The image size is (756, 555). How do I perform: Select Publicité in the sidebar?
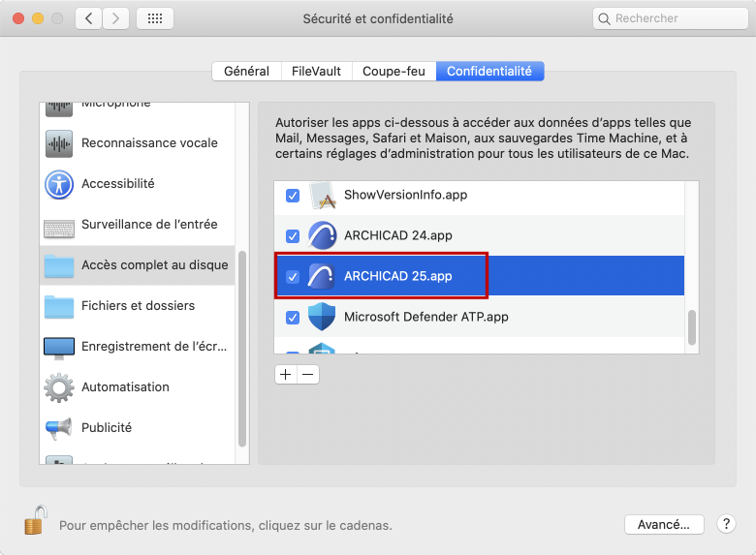107,427
